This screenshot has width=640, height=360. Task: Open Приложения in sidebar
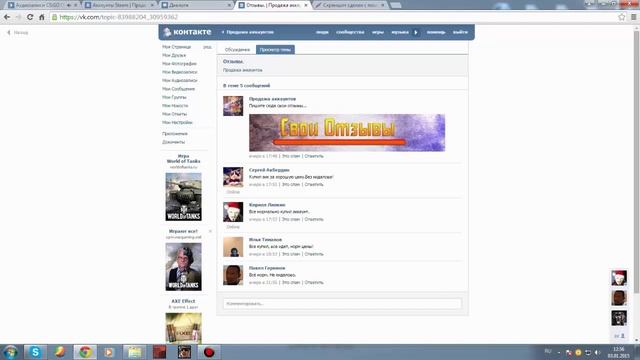pyautogui.click(x=175, y=133)
